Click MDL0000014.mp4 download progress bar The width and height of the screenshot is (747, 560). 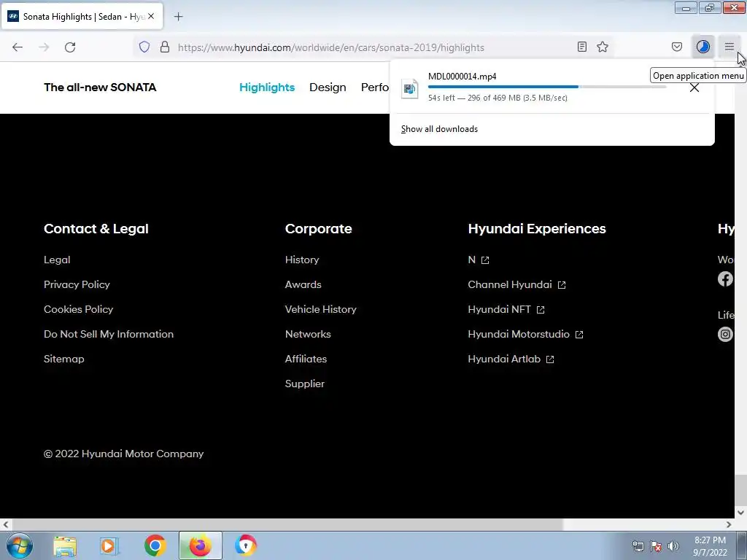point(547,87)
